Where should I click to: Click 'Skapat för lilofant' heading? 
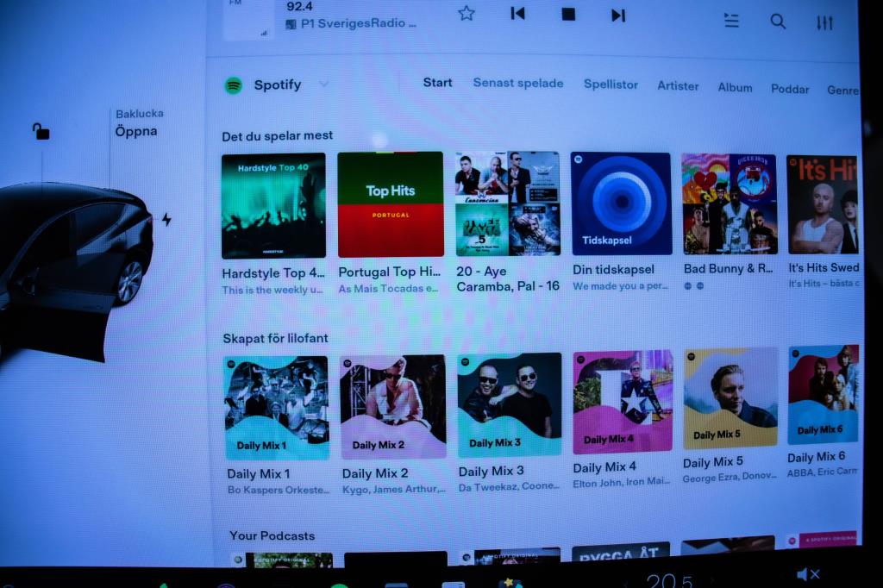click(275, 339)
